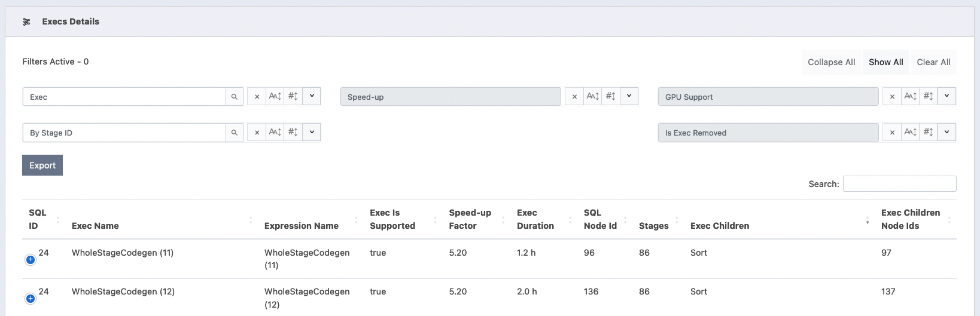Click the Show All button
Viewport: 980px width, 316px height.
coord(886,62)
